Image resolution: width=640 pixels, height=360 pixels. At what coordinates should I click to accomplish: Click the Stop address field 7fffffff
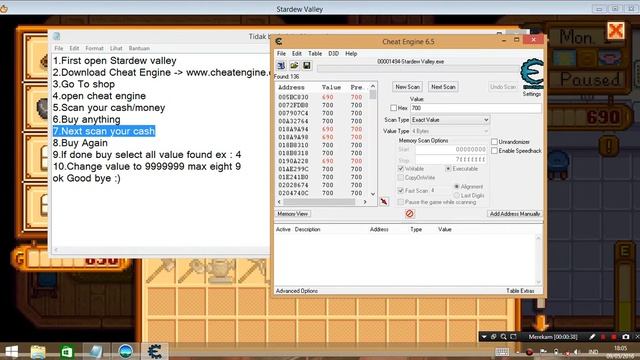click(x=451, y=159)
